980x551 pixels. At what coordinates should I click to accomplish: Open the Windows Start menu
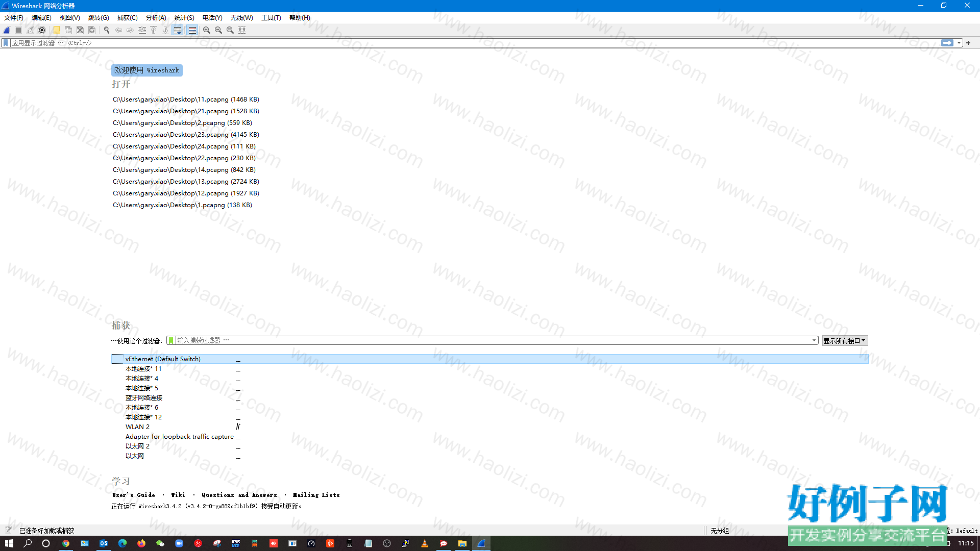[x=9, y=543]
